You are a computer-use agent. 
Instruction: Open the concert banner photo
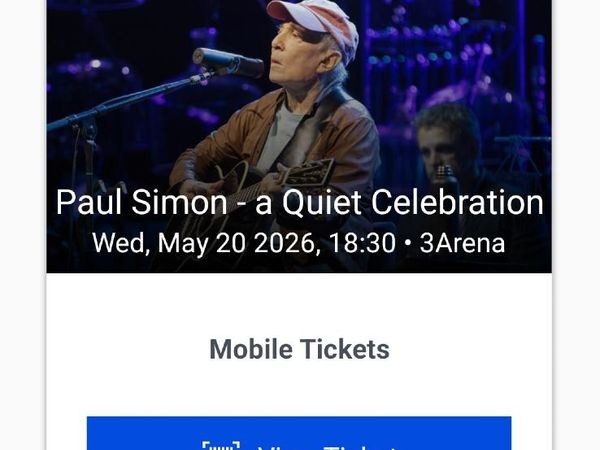coord(299,136)
